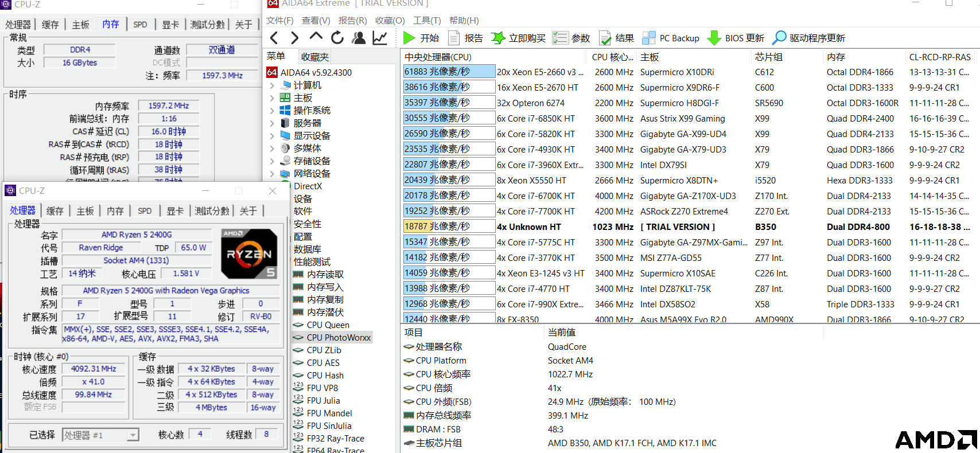Click the 4x Unknown HT result row
Screen dimensions: 980x453
point(689,226)
